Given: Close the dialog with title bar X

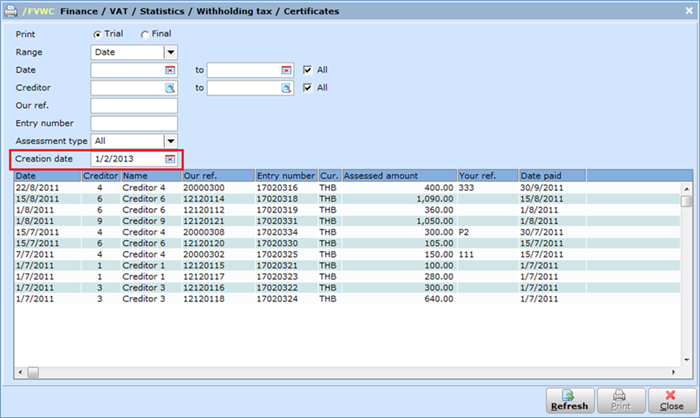Looking at the screenshot, I should point(689,11).
